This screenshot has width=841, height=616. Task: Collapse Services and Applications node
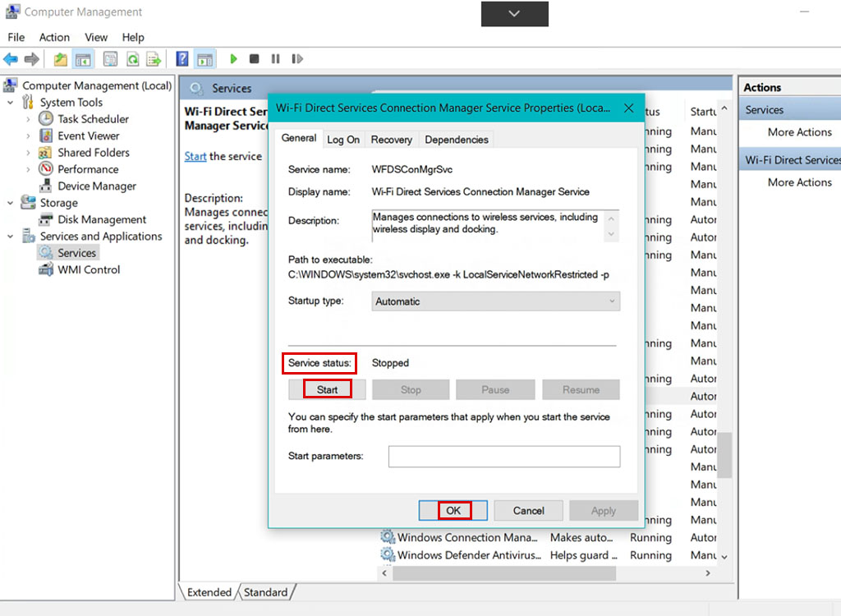point(10,236)
